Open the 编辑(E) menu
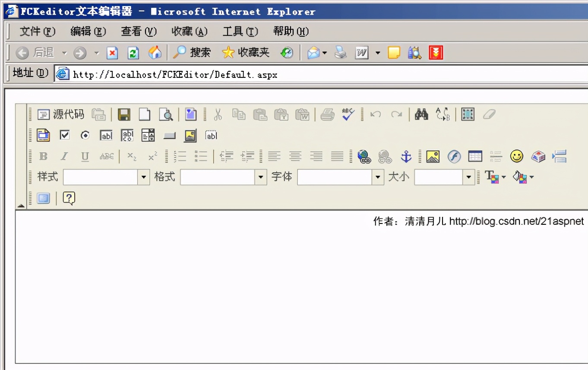The height and width of the screenshot is (370, 588). [88, 32]
